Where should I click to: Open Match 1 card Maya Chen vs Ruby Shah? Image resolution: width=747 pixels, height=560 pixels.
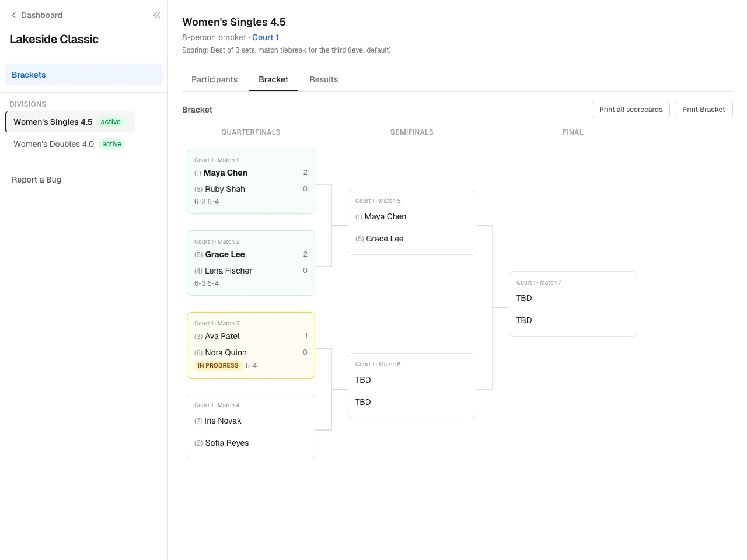[251, 181]
